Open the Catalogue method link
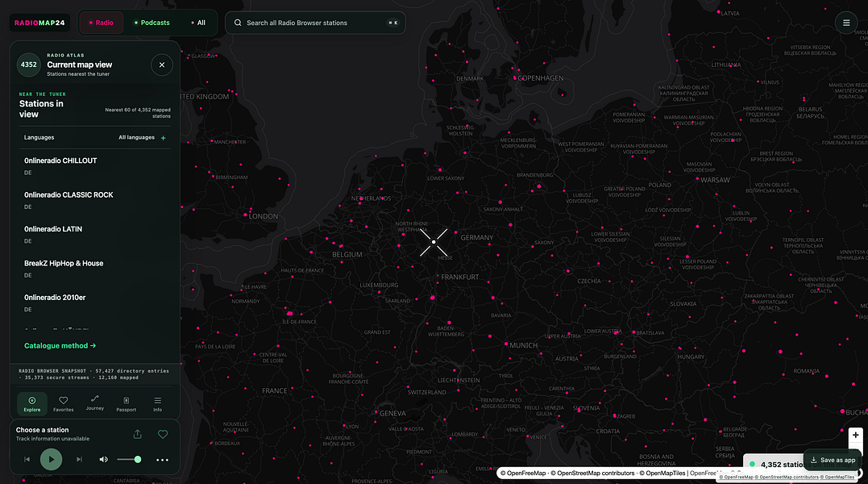The image size is (868, 484). pyautogui.click(x=60, y=345)
